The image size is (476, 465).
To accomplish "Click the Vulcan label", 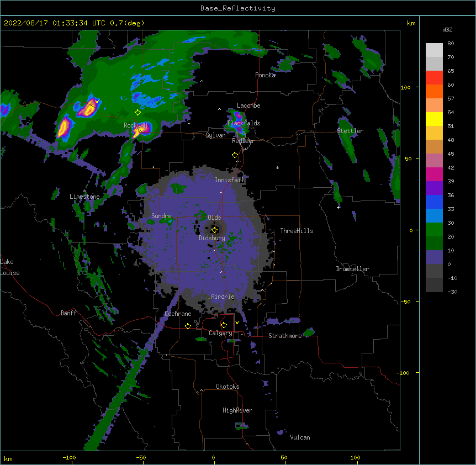I will (x=300, y=437).
